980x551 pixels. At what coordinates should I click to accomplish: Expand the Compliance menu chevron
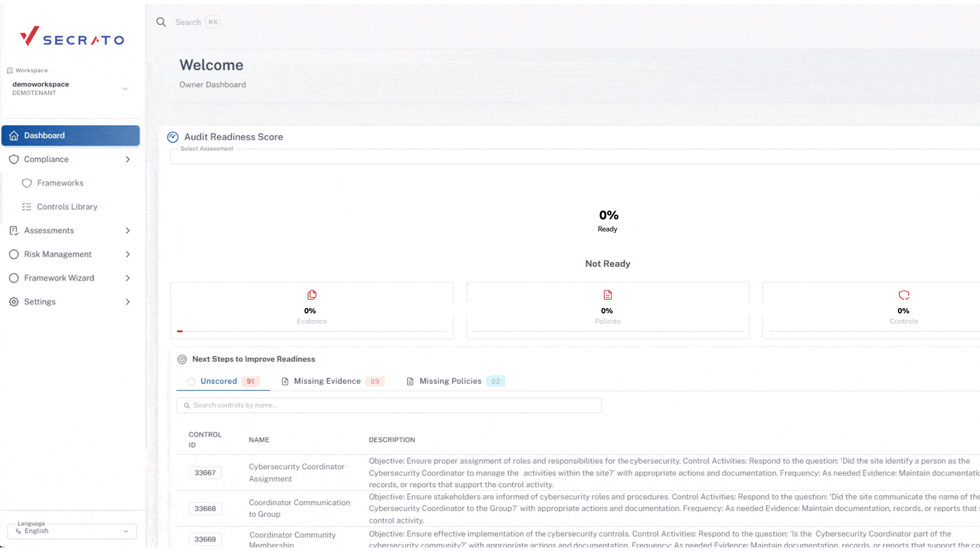tap(128, 159)
